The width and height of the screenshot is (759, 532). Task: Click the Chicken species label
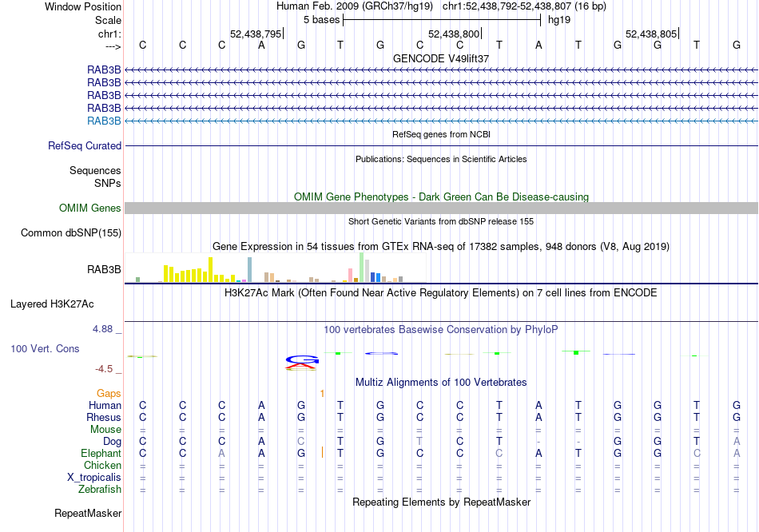[x=102, y=465]
